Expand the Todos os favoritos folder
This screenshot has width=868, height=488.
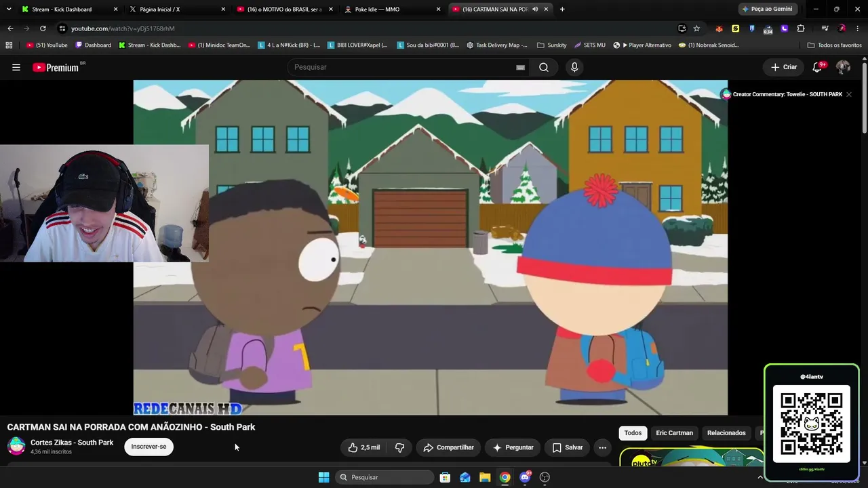[x=835, y=45]
